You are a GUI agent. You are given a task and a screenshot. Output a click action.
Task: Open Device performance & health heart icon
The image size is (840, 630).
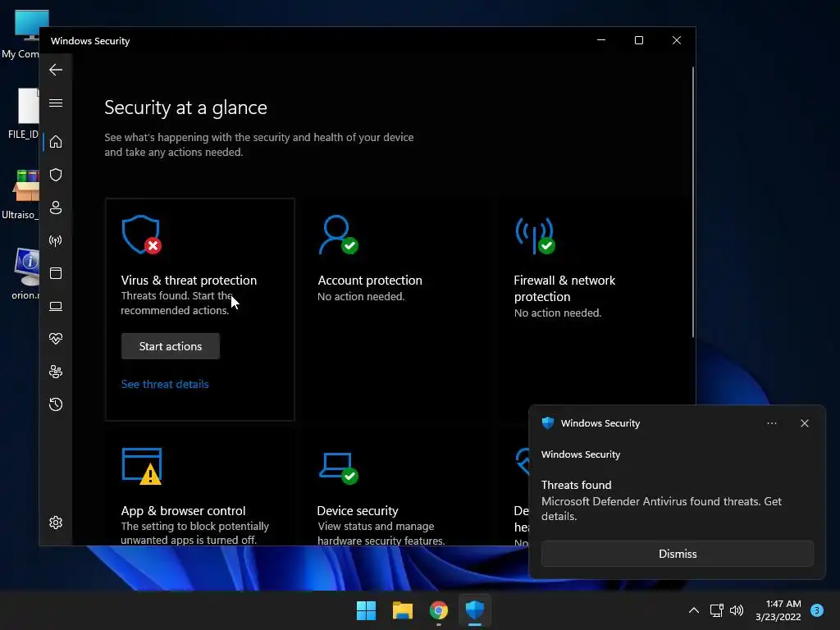tap(56, 339)
